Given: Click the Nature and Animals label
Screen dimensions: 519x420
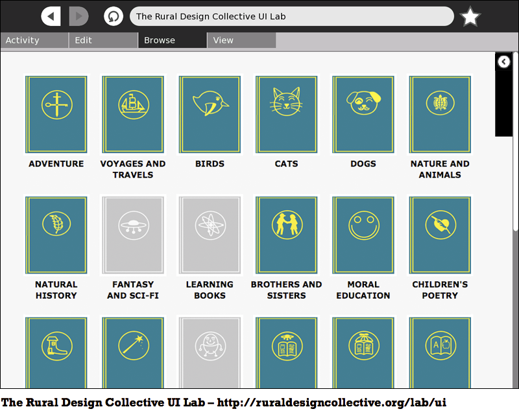Looking at the screenshot, I should pos(440,169).
